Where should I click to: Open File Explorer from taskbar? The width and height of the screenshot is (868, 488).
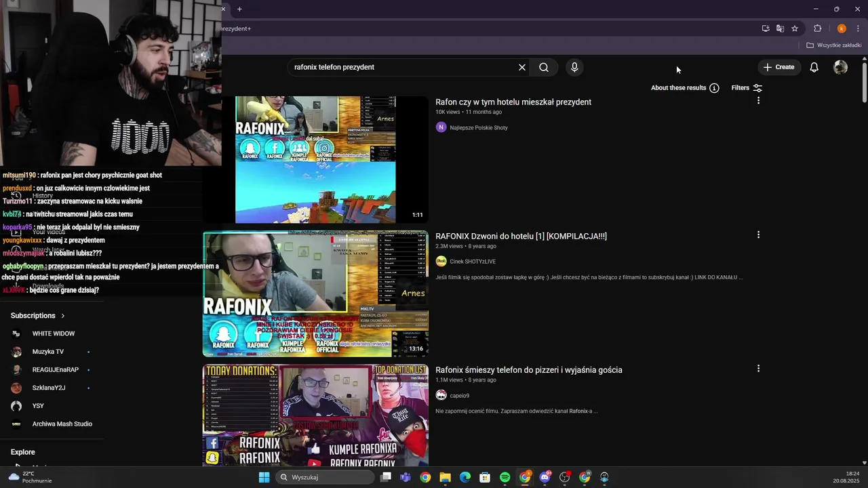point(445,477)
